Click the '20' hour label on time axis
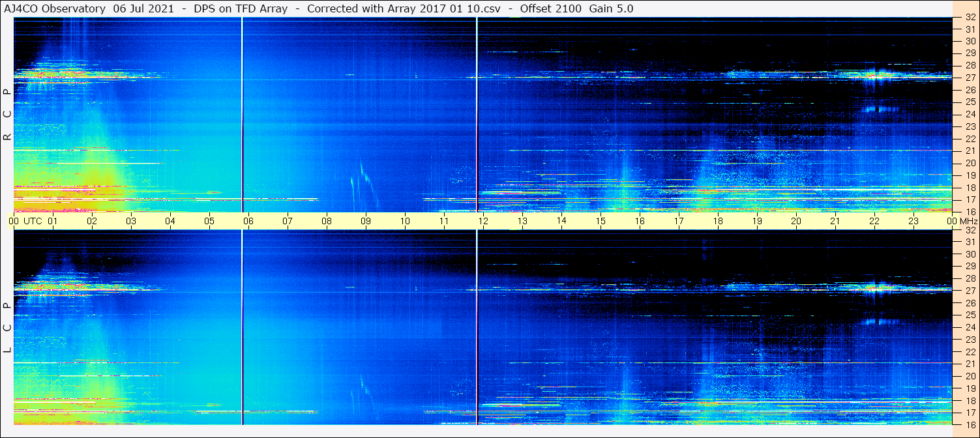The width and height of the screenshot is (980, 438). click(x=796, y=221)
